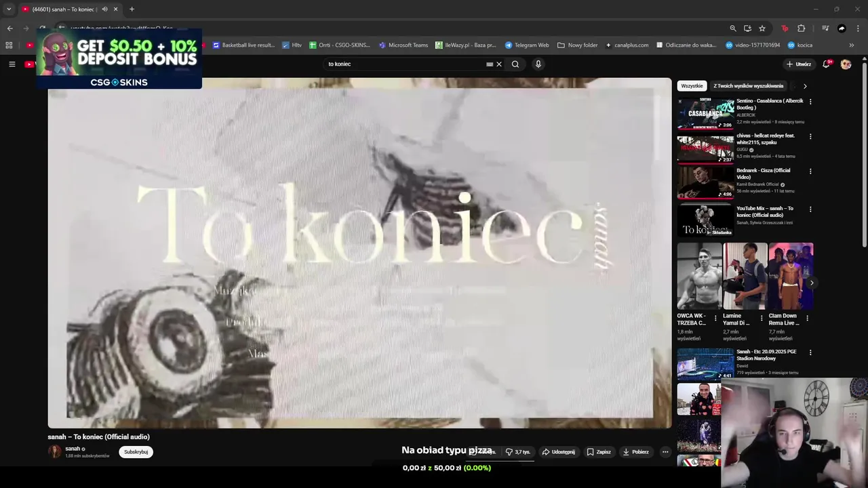The width and height of the screenshot is (868, 488).
Task: Select Z Twoich wyników wyszukiwania chip
Action: click(748, 86)
